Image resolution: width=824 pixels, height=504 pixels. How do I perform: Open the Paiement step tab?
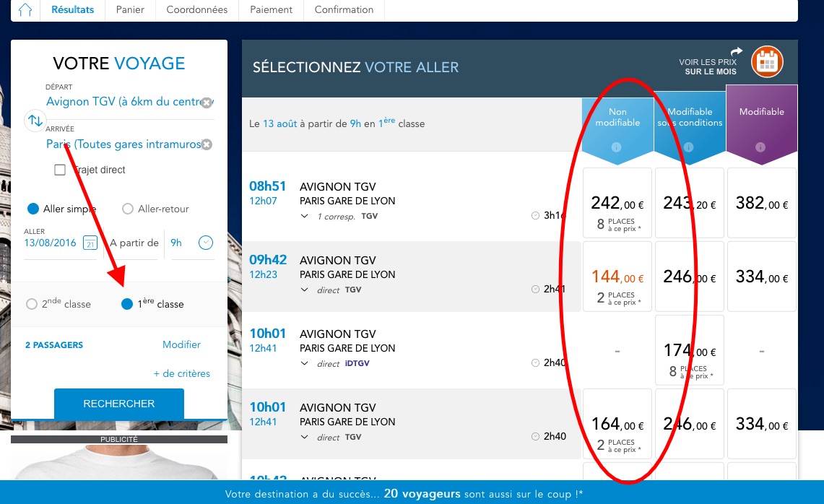point(271,10)
